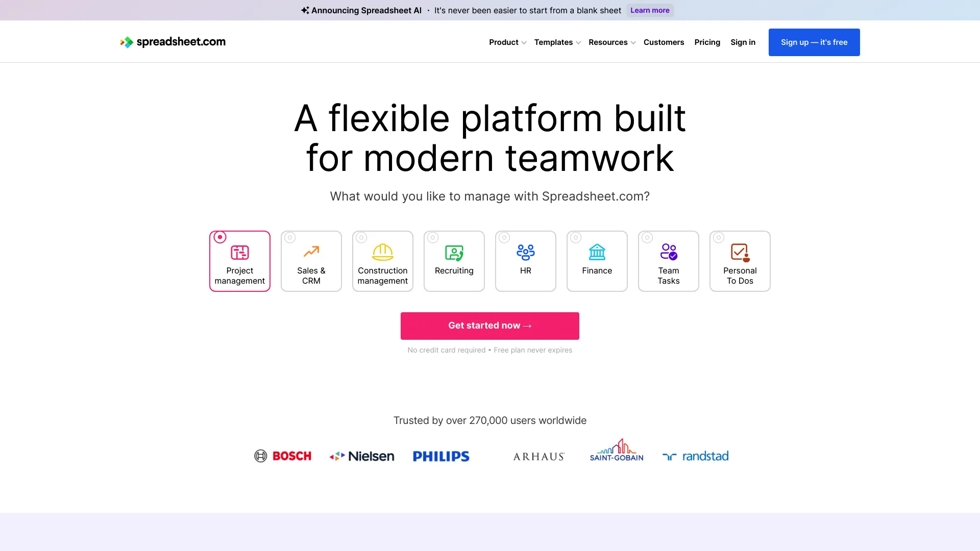Go to the Customers page
Screen dimensions: 980x551
pos(664,42)
